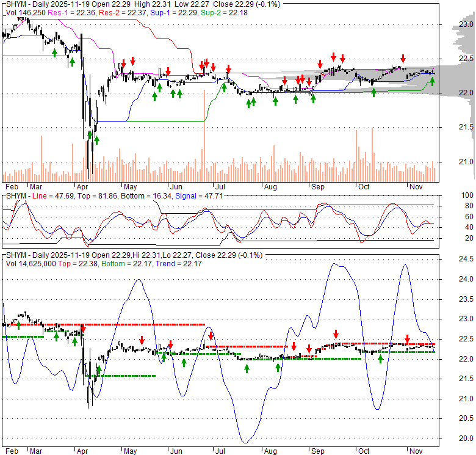Viewport: 476px width, 455px height.
Task: Click the green 'Bottom = 22.17' label
Action: pos(126,264)
